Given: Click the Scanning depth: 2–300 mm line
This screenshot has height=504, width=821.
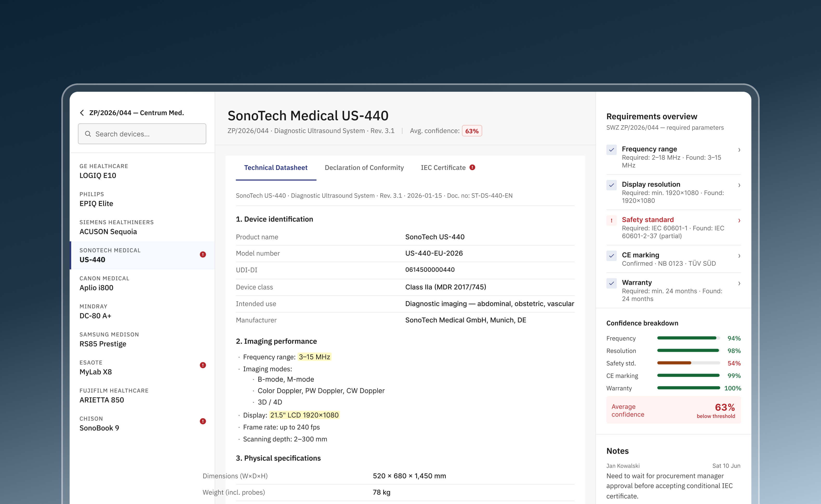Looking at the screenshot, I should point(285,439).
